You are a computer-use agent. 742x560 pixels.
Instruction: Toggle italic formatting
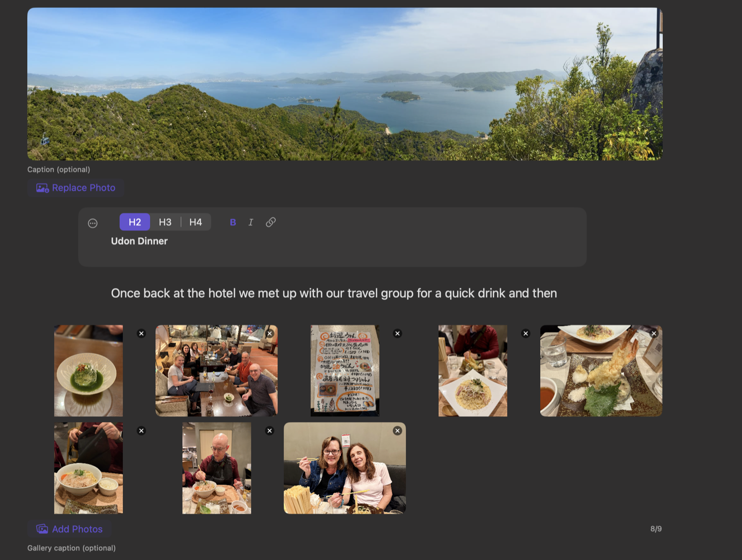click(251, 222)
